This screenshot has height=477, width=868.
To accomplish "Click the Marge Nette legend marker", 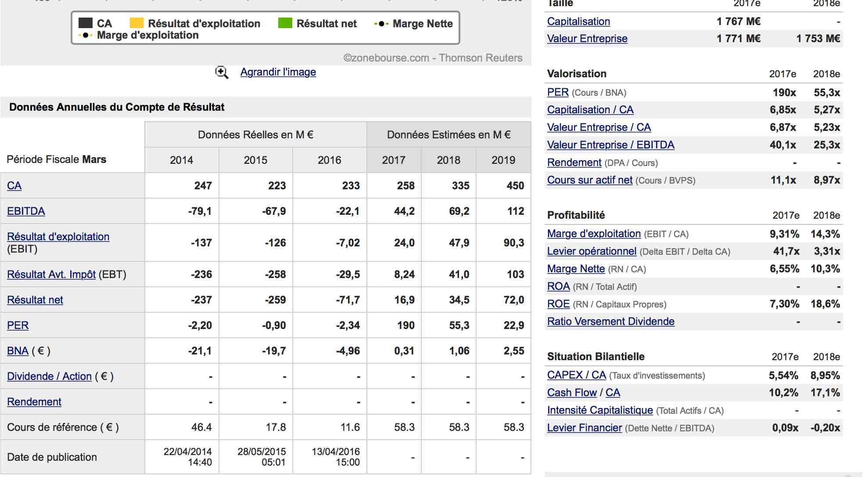I will coord(381,24).
